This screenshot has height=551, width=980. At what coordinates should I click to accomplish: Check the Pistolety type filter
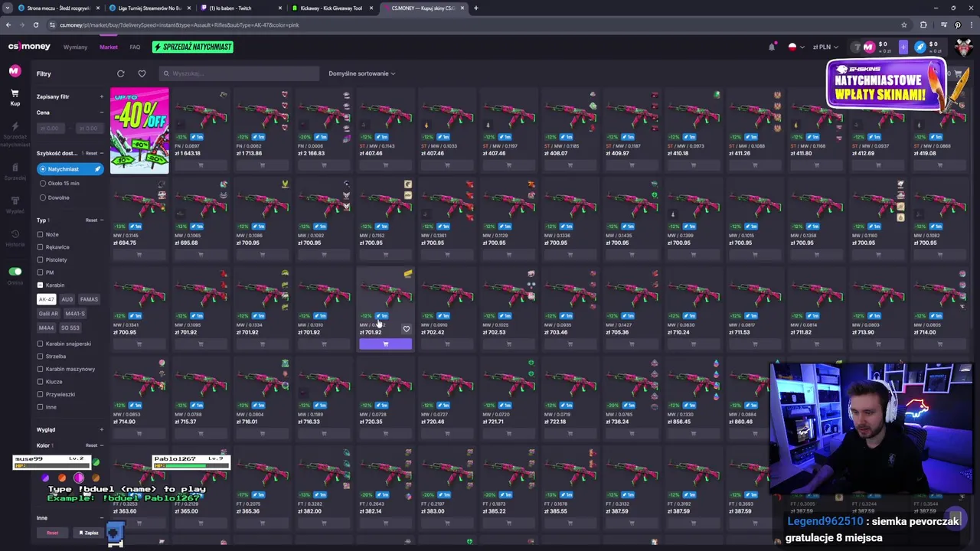click(x=40, y=259)
